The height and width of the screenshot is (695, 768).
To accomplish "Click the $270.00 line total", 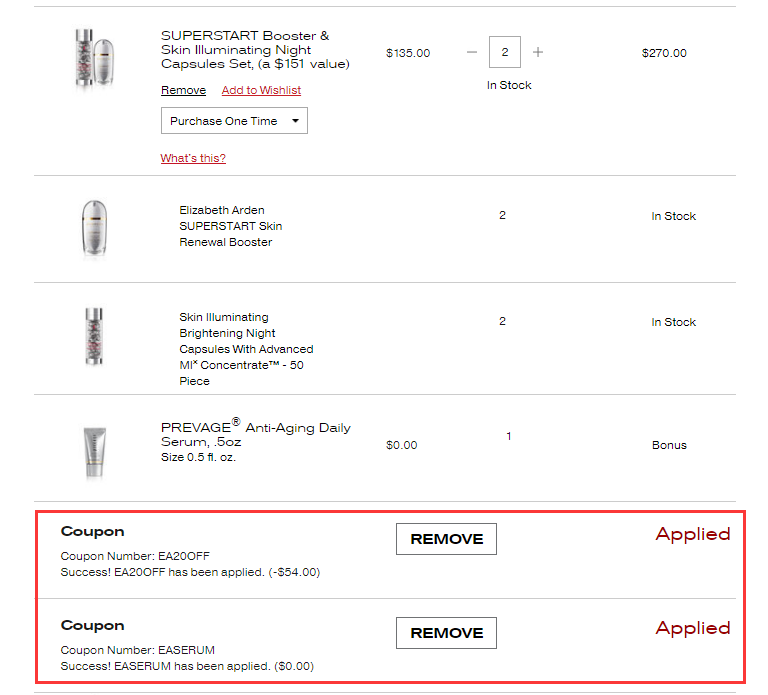I will pos(664,53).
